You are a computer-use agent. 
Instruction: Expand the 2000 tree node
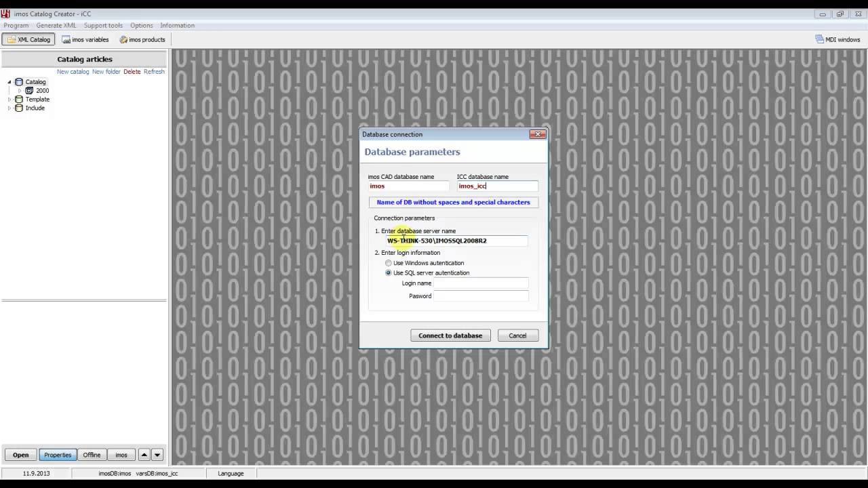(20, 91)
